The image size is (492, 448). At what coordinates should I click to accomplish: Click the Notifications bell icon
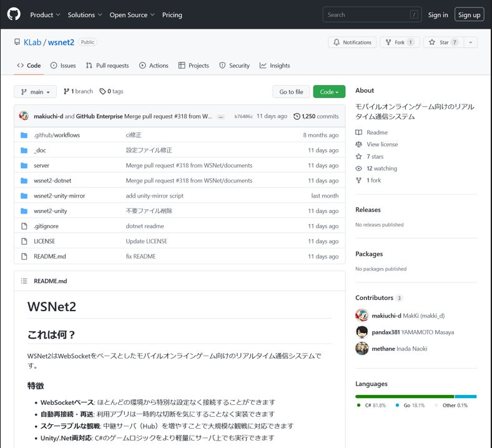coord(337,42)
